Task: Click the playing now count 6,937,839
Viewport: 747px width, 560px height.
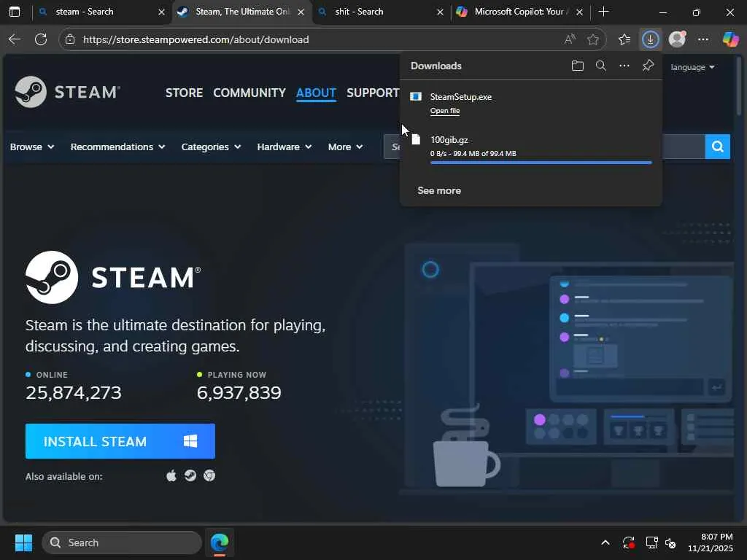Action: pos(239,392)
